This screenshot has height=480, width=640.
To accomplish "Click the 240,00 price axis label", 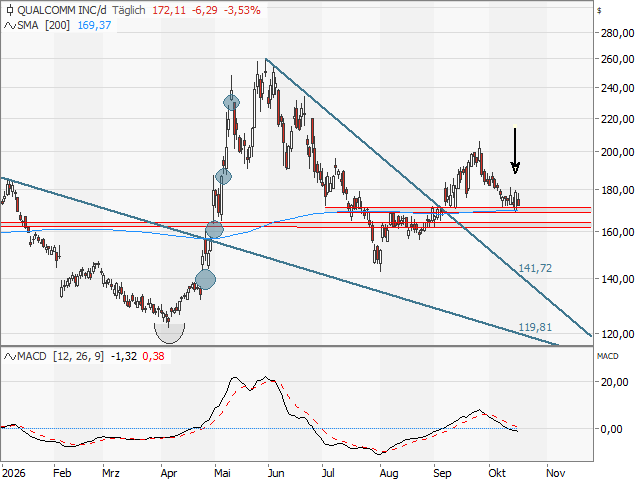I will point(618,88).
